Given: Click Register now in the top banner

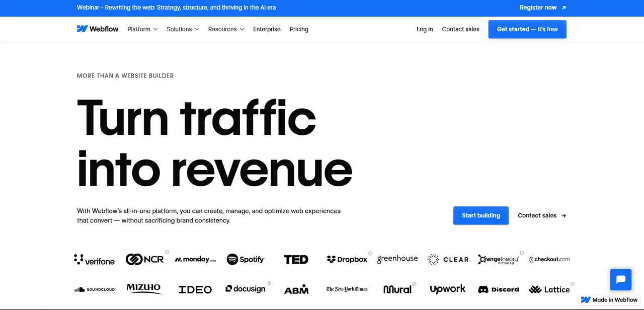Looking at the screenshot, I should click(543, 8).
